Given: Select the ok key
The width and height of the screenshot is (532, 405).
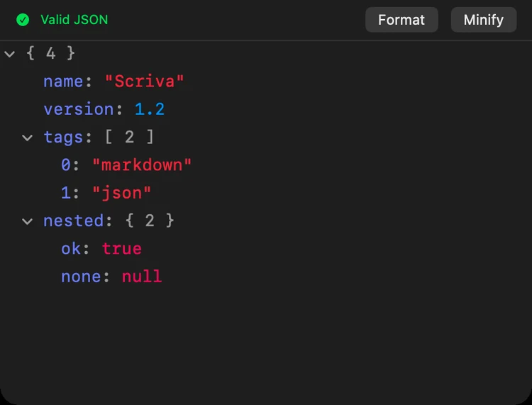Looking at the screenshot, I should click(71, 249).
